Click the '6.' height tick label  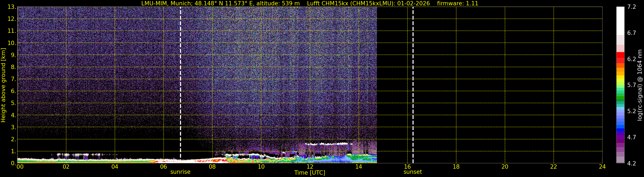click(x=13, y=91)
